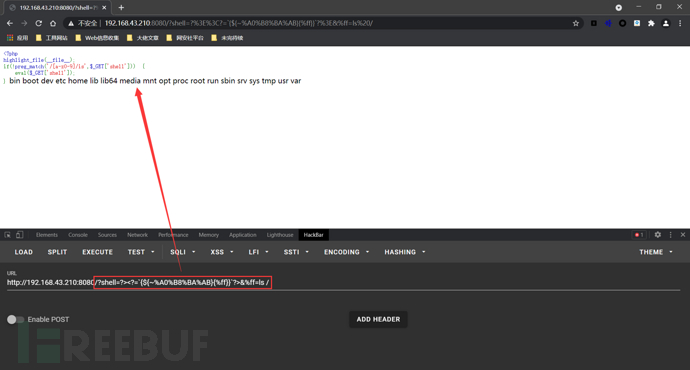Click the square blue extension icon
Viewport: 690px width, 370px height.
(637, 23)
